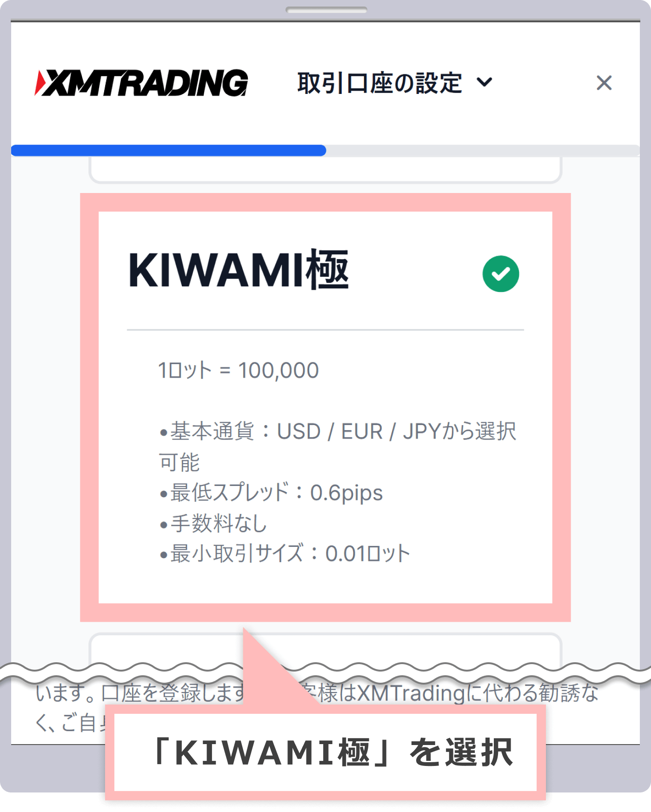Click the grey unfilled part of progress bar

tap(483, 150)
